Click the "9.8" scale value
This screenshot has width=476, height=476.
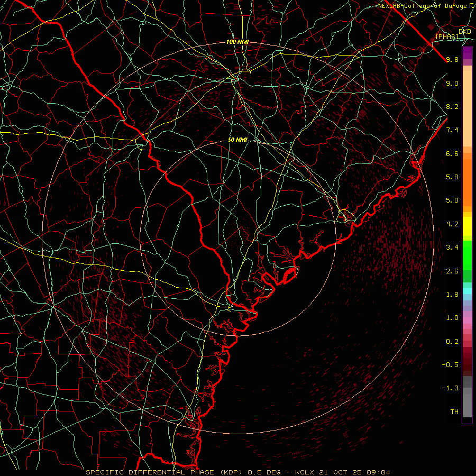pyautogui.click(x=452, y=59)
